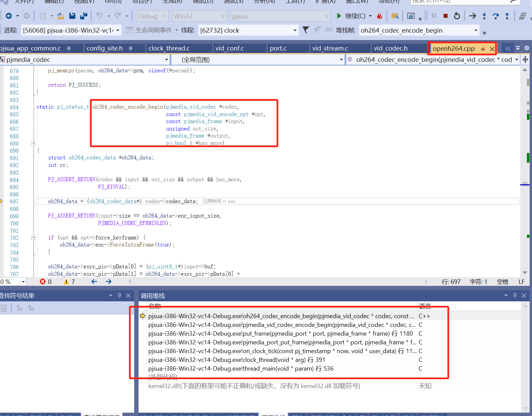Toggle auto-hide pin of call stack panel

tap(515, 296)
